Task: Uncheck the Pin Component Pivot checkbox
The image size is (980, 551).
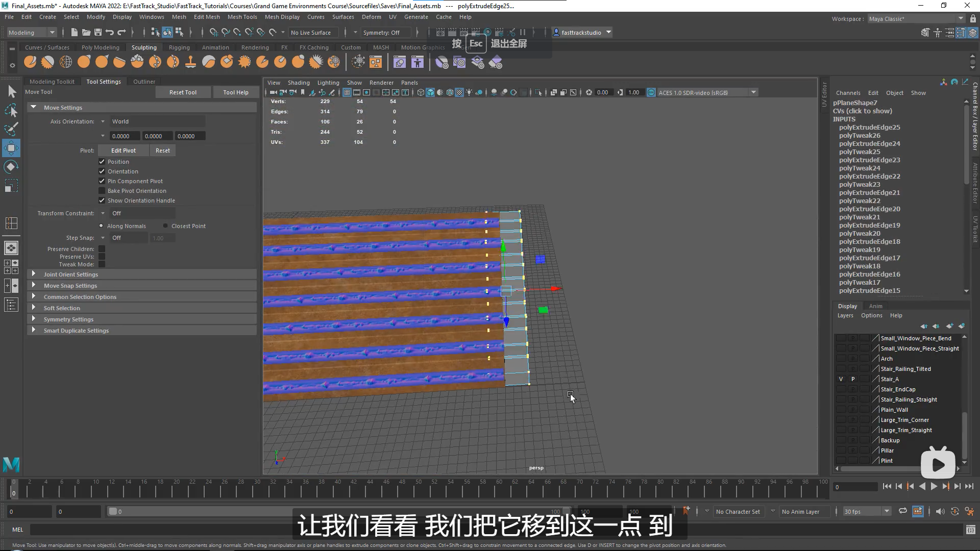Action: (x=102, y=181)
